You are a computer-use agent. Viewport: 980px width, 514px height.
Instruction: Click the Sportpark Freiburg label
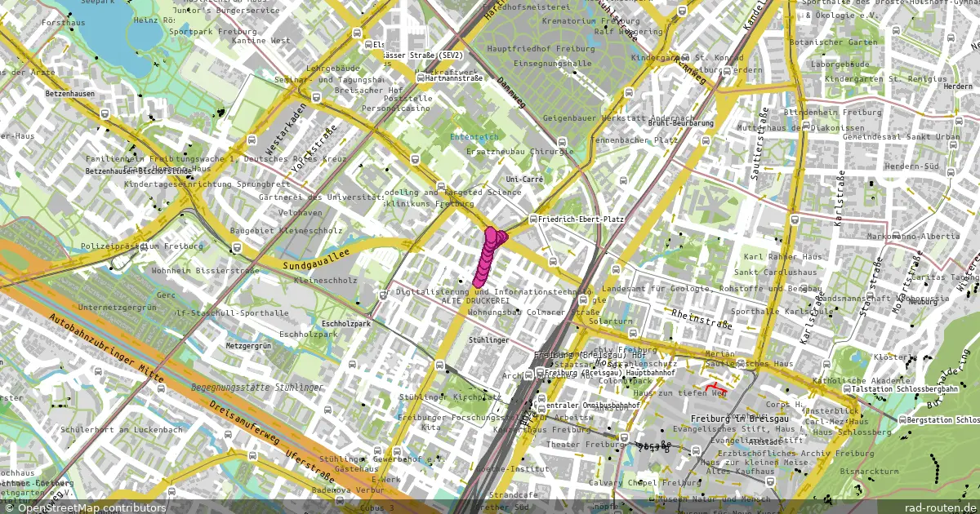coord(212,31)
